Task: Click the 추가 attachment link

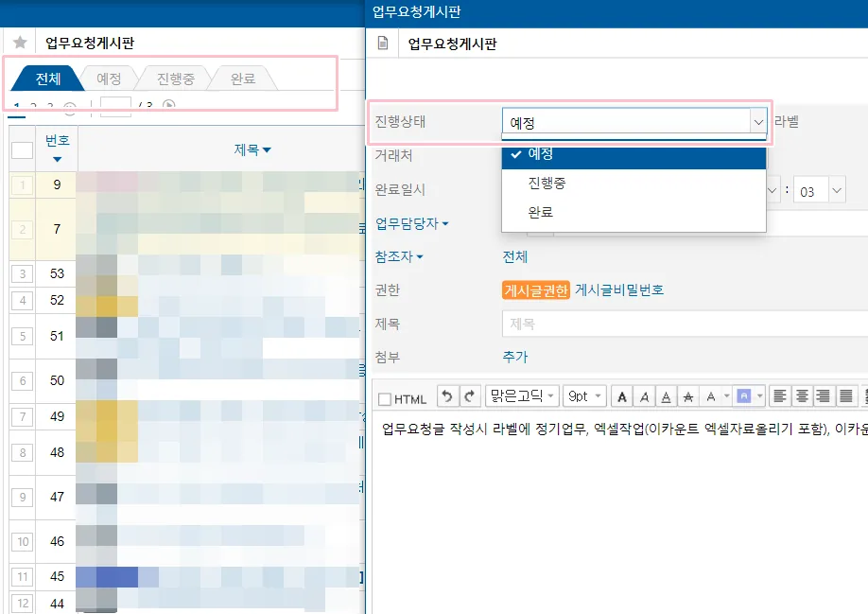Action: tap(514, 357)
